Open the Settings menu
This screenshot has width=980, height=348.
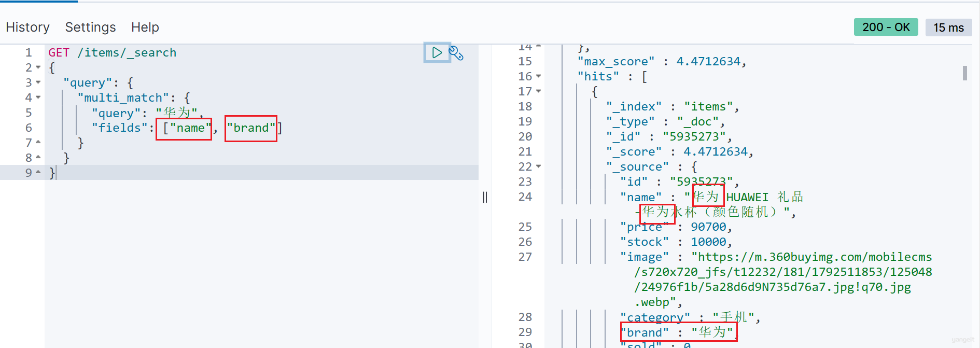click(90, 27)
